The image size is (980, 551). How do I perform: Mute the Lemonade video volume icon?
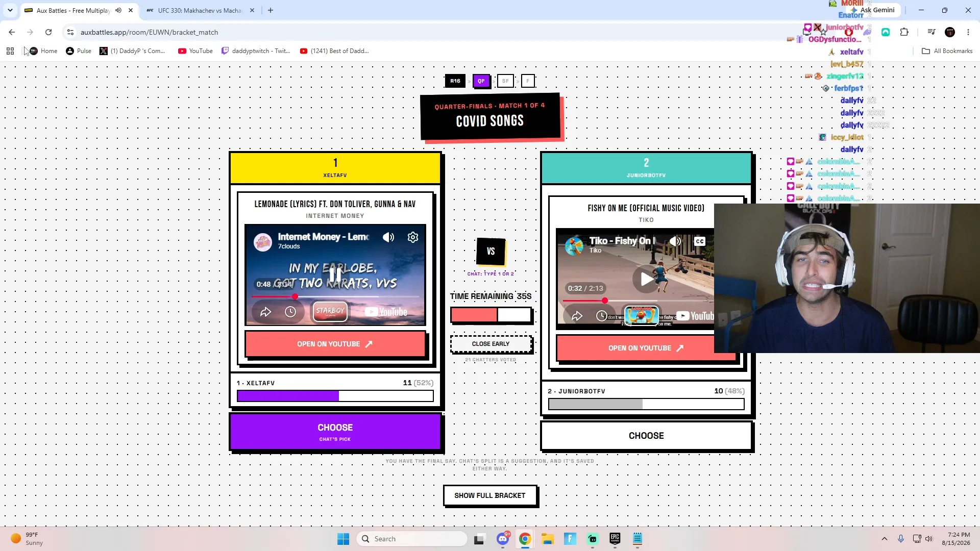pyautogui.click(x=388, y=237)
